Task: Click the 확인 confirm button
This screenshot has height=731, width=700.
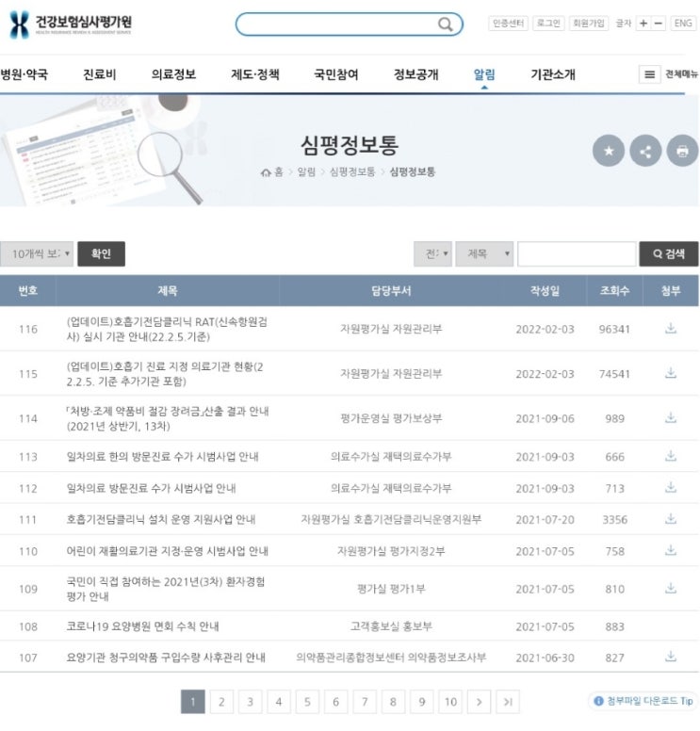Action: coord(101,253)
